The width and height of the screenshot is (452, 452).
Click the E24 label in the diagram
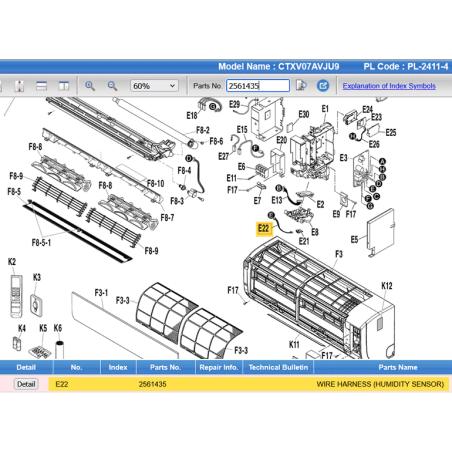pyautogui.click(x=367, y=109)
